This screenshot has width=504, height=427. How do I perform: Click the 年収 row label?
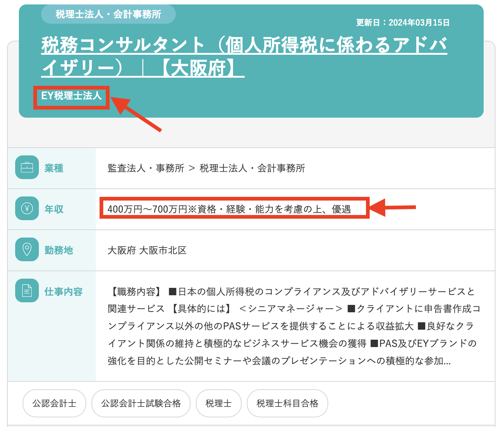tap(54, 209)
